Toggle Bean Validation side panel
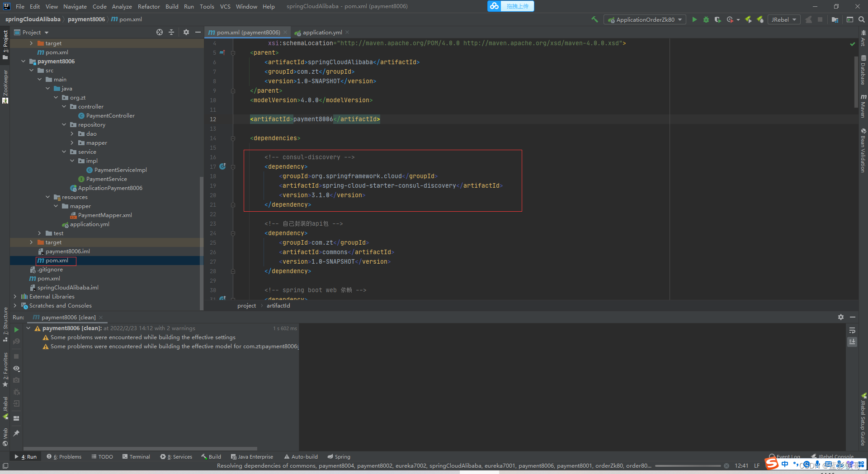The width and height of the screenshot is (868, 474). point(863,150)
